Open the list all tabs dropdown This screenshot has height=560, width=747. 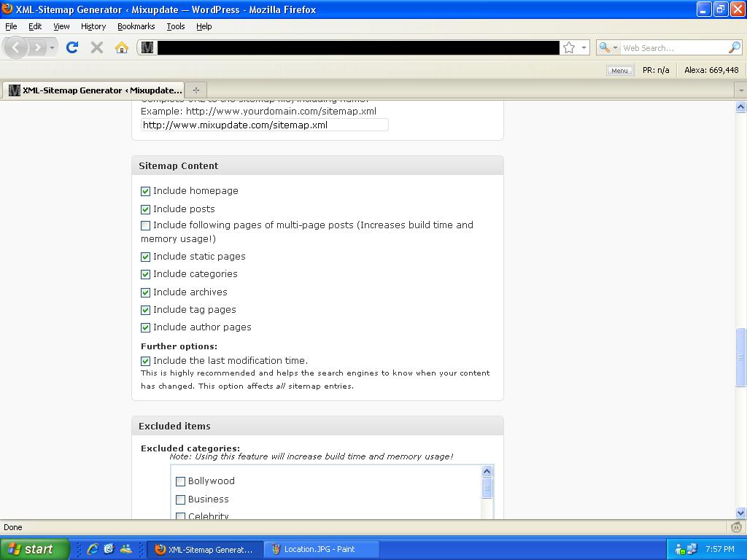coord(741,90)
